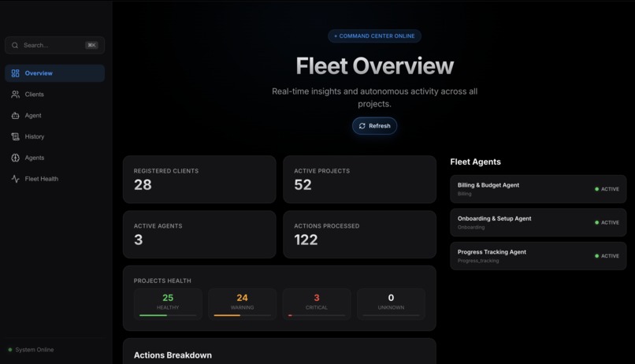
Task: Click the 28 registered clients value
Action: click(x=143, y=185)
